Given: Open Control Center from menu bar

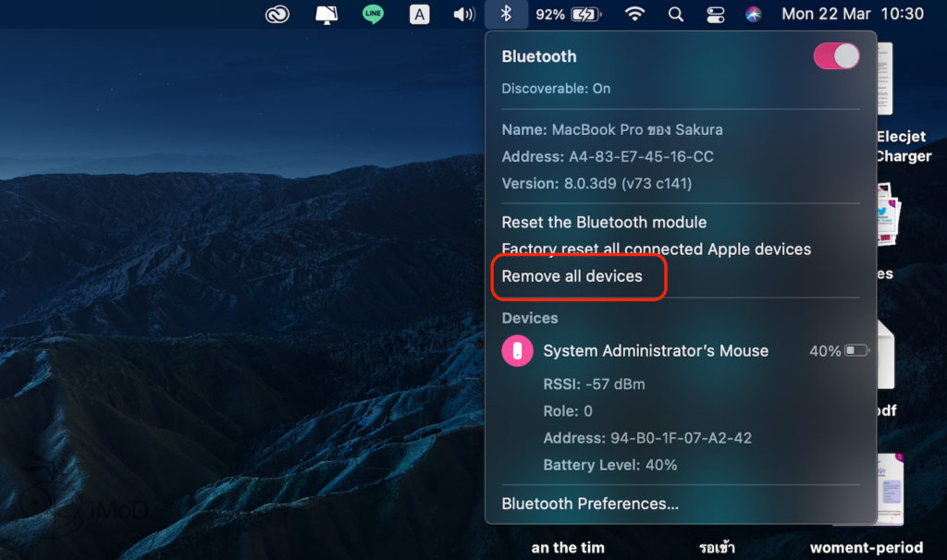Looking at the screenshot, I should pyautogui.click(x=715, y=14).
